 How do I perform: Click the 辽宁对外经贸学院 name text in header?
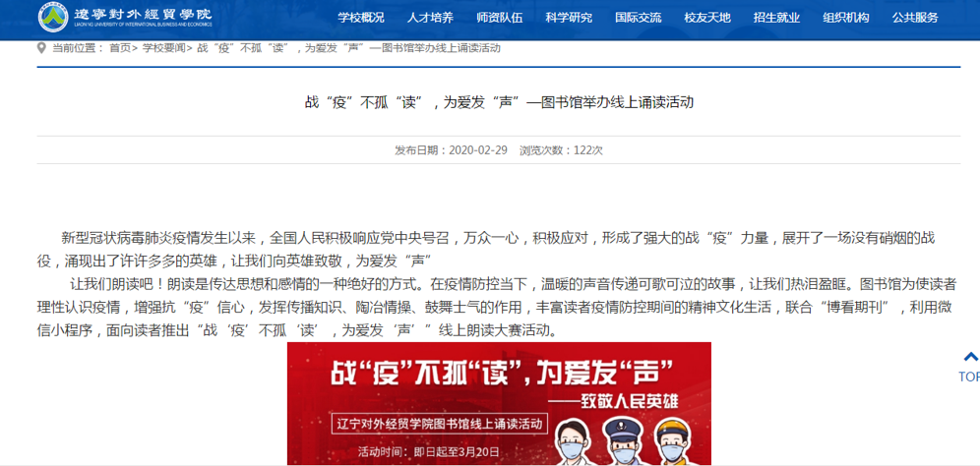(x=143, y=15)
